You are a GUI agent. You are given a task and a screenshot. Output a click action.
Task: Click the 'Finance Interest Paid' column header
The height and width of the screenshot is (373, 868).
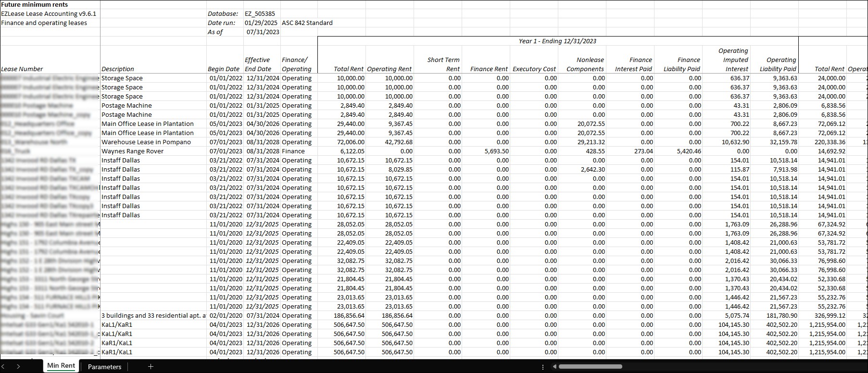pyautogui.click(x=633, y=64)
